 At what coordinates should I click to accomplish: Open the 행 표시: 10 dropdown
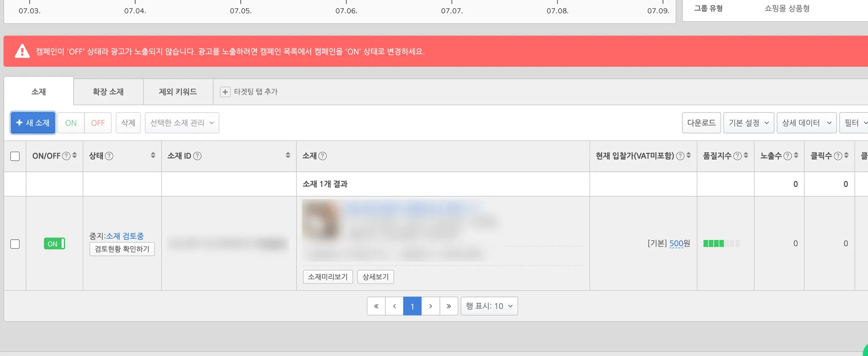click(x=489, y=306)
